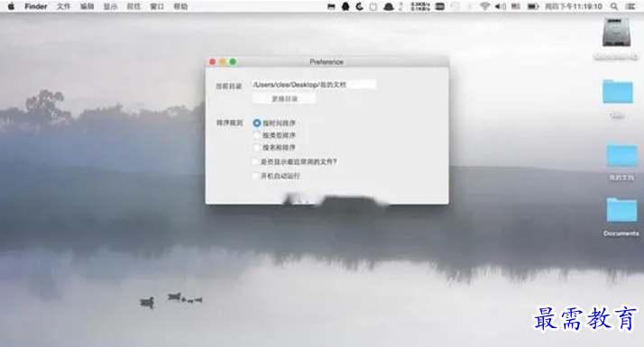Open the 显示 menu
This screenshot has width=644, height=347.
tap(110, 6)
